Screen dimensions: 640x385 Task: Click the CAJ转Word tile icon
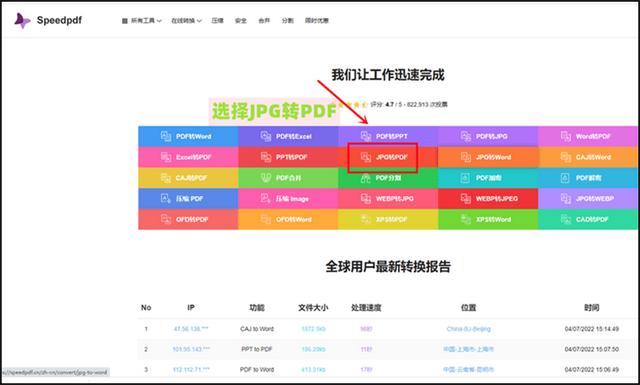pyautogui.click(x=566, y=157)
